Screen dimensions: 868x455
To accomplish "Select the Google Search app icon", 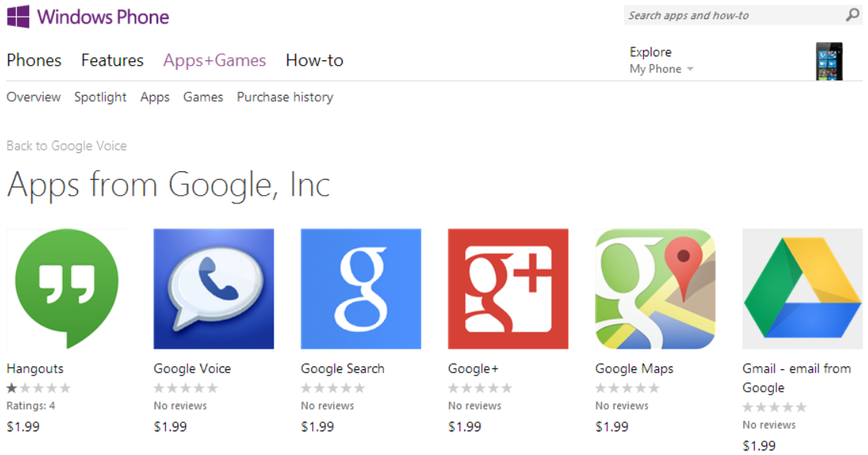I will click(x=360, y=289).
